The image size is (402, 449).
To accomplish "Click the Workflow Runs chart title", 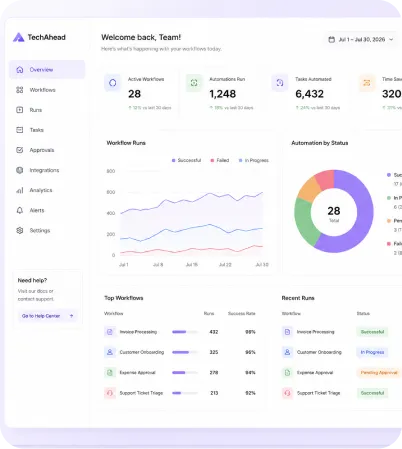I will coord(126,143).
